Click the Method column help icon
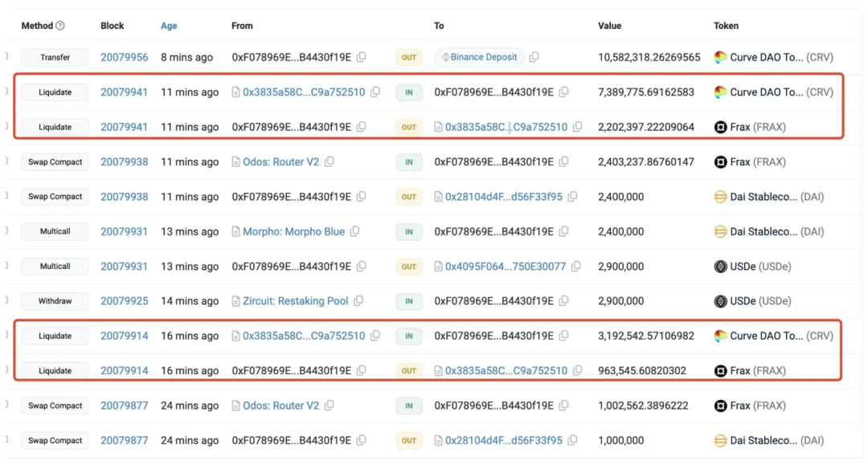The width and height of the screenshot is (868, 469). (60, 26)
